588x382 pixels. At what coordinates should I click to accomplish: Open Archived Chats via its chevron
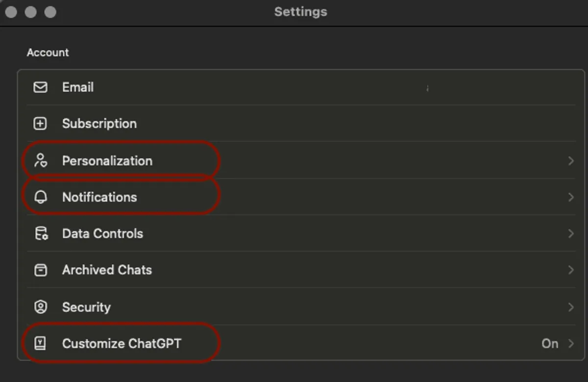click(x=571, y=270)
